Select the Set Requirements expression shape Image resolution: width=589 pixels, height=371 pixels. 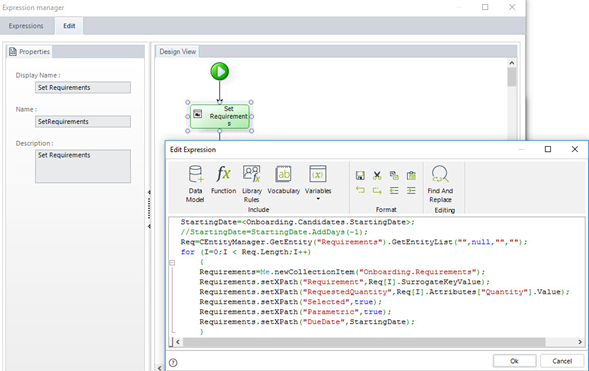coord(220,116)
